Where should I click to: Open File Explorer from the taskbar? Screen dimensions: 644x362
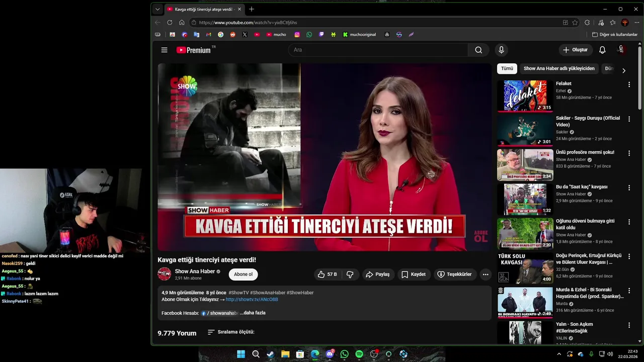pyautogui.click(x=285, y=354)
